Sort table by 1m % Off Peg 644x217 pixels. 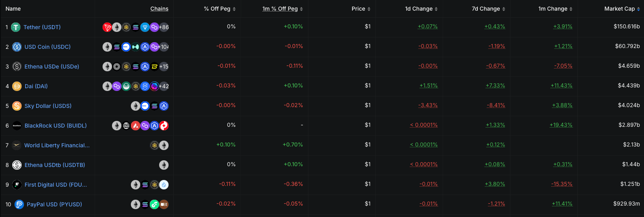coord(283,9)
